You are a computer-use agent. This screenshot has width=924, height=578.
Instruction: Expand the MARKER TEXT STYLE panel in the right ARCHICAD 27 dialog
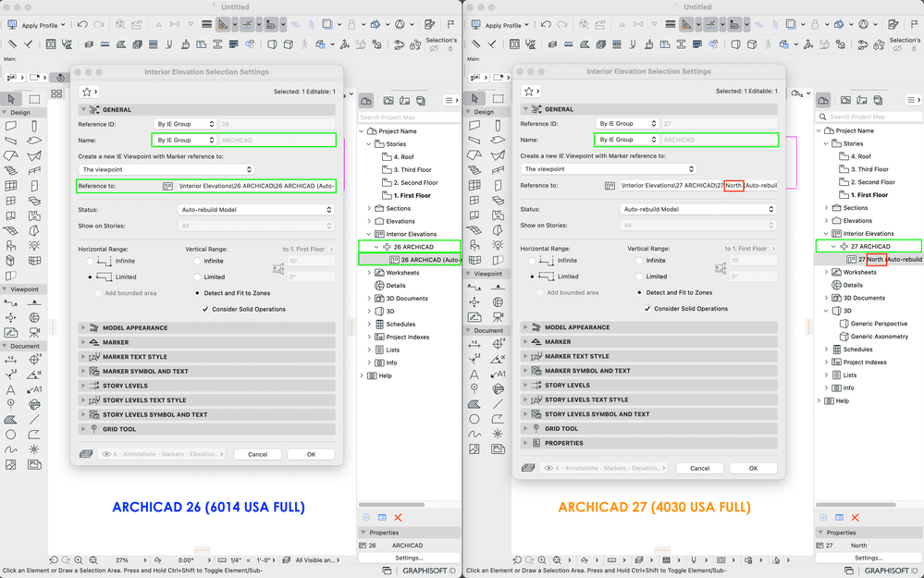[648, 356]
